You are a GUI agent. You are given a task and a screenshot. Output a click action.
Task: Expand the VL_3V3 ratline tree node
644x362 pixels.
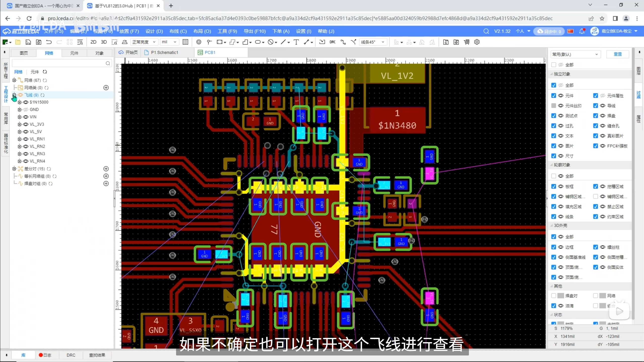point(20,124)
